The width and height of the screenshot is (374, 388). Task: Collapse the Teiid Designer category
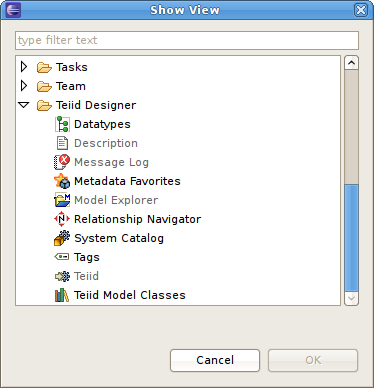[x=24, y=105]
